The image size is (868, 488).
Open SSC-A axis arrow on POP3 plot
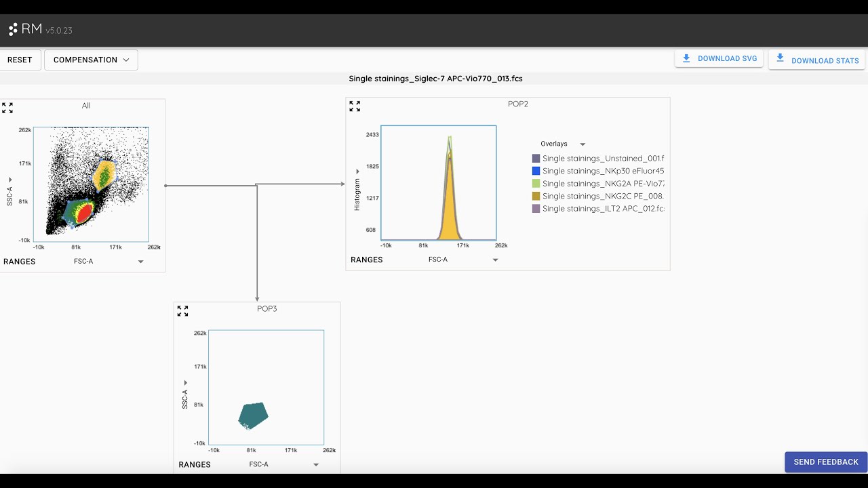point(185,383)
